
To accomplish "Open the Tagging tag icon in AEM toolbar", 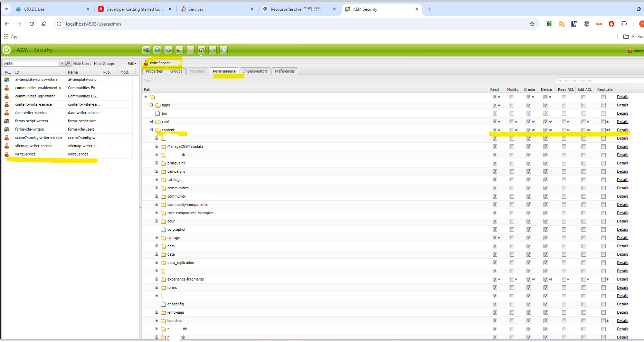I will (224, 50).
